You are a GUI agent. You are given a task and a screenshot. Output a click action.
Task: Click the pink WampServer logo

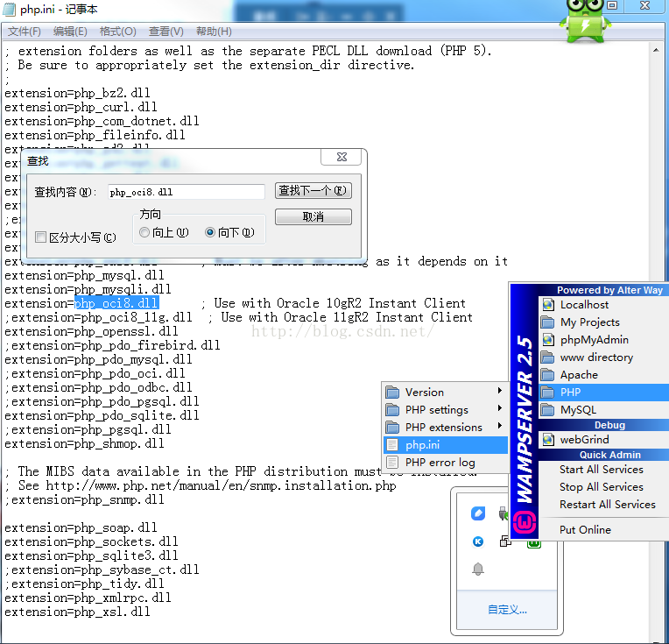pos(524,522)
